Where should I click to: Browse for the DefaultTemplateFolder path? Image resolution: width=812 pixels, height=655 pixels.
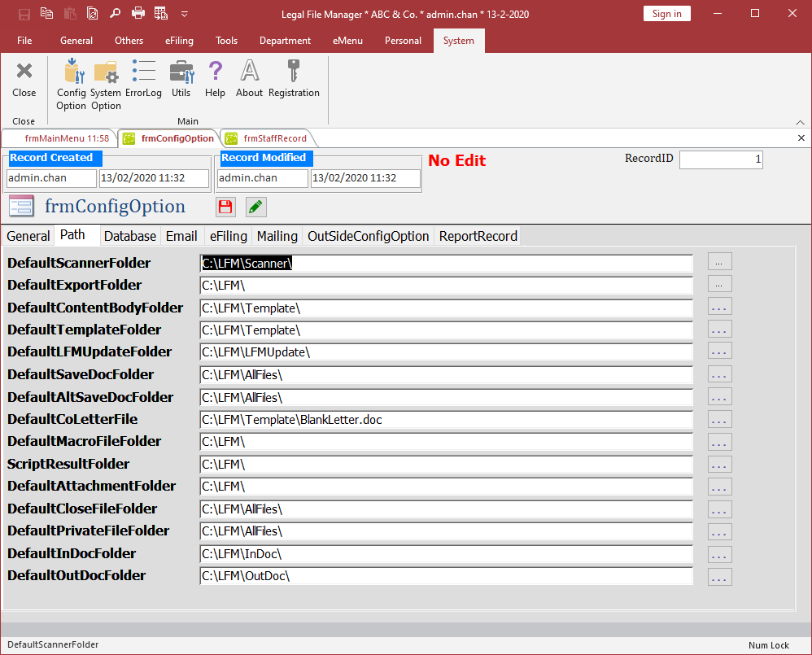(719, 330)
